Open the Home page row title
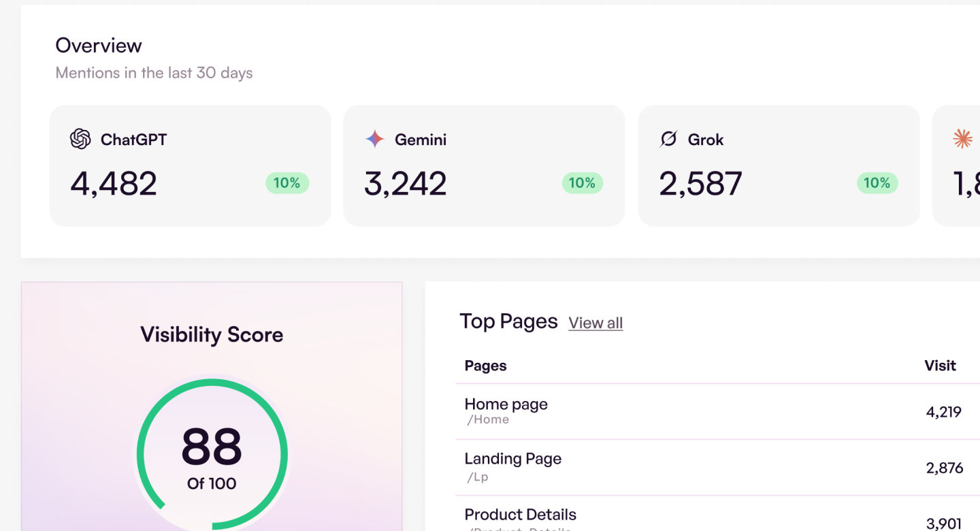The height and width of the screenshot is (531, 980). pos(506,404)
